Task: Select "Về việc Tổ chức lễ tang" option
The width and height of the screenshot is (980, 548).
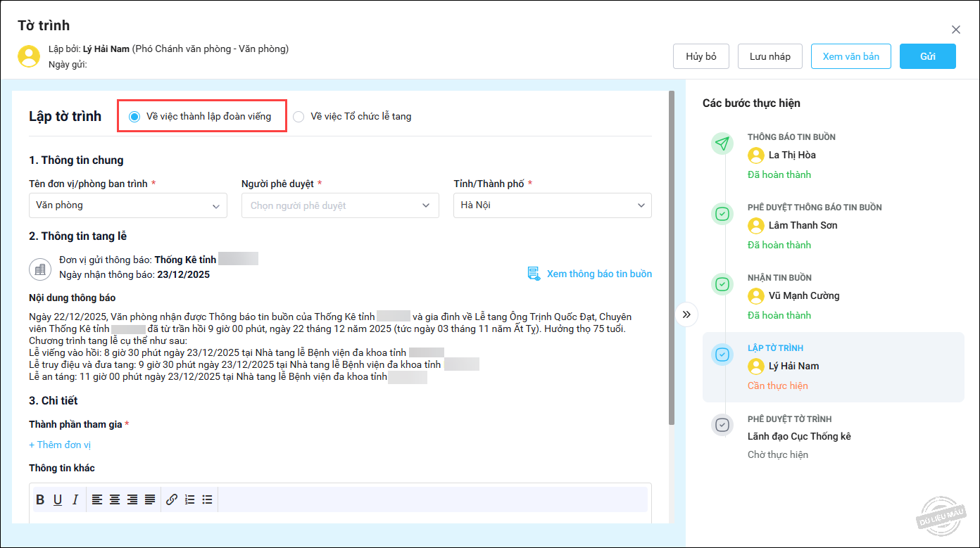Action: pos(299,117)
